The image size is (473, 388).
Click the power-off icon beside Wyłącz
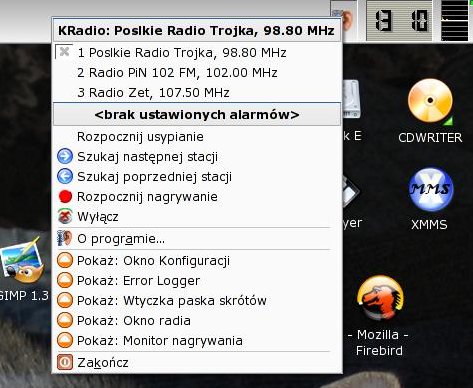tap(65, 216)
